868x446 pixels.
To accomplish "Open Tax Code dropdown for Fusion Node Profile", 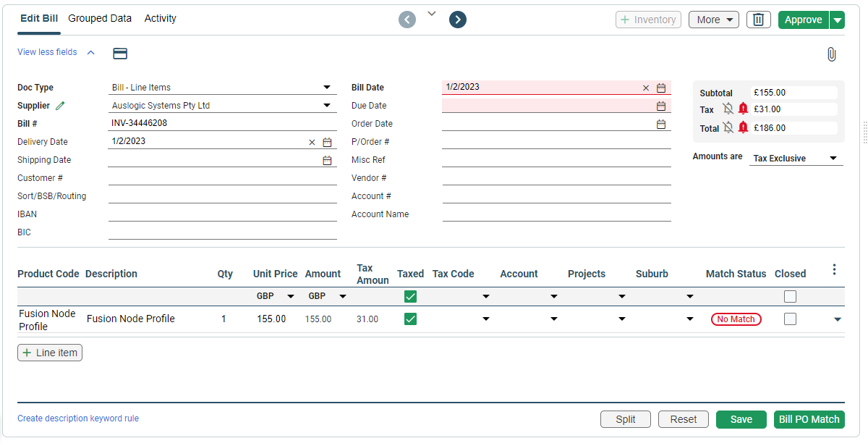I will point(486,319).
